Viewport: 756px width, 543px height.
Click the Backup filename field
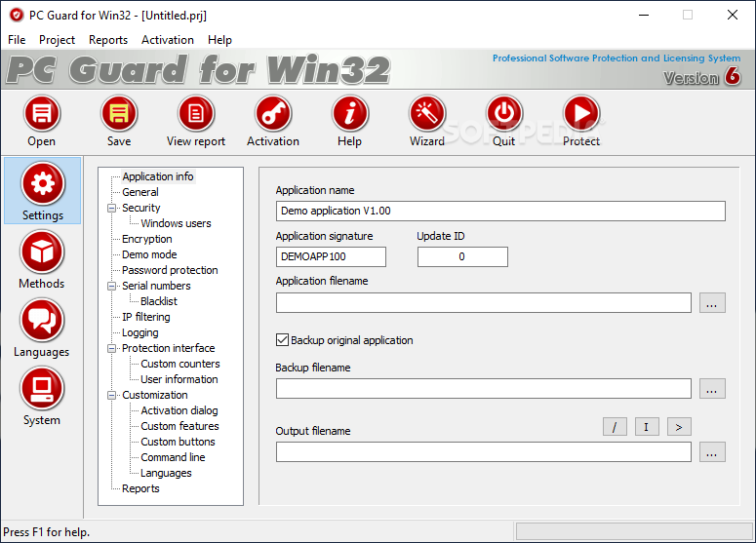(484, 389)
